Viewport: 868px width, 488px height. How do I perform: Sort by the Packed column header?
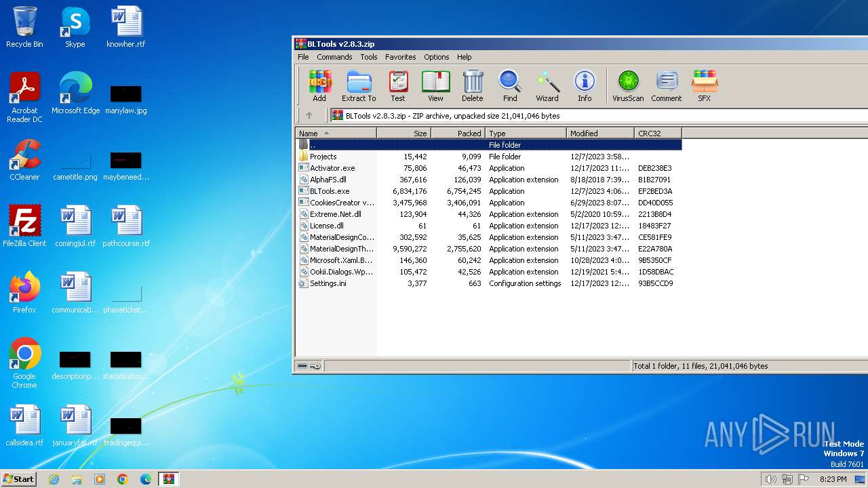tap(458, 134)
